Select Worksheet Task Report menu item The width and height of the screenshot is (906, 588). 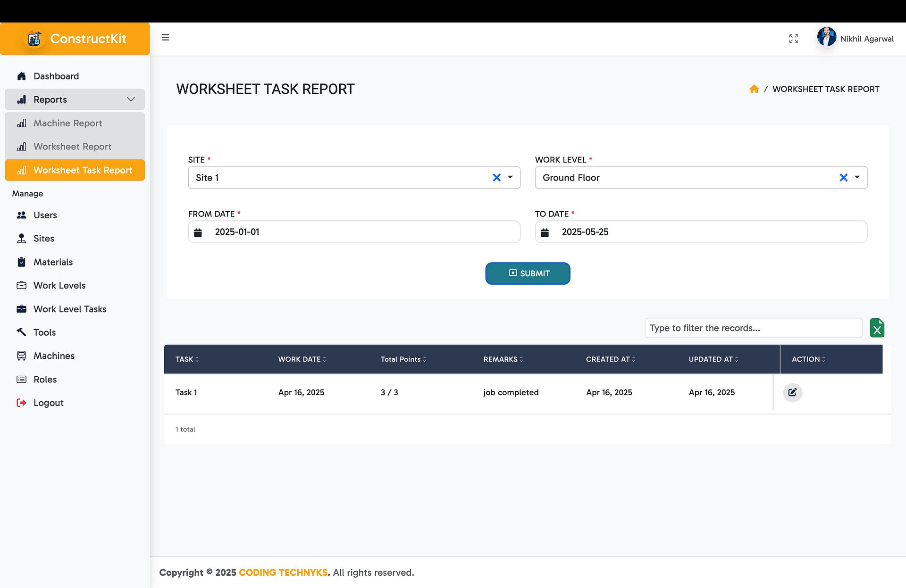(x=75, y=170)
